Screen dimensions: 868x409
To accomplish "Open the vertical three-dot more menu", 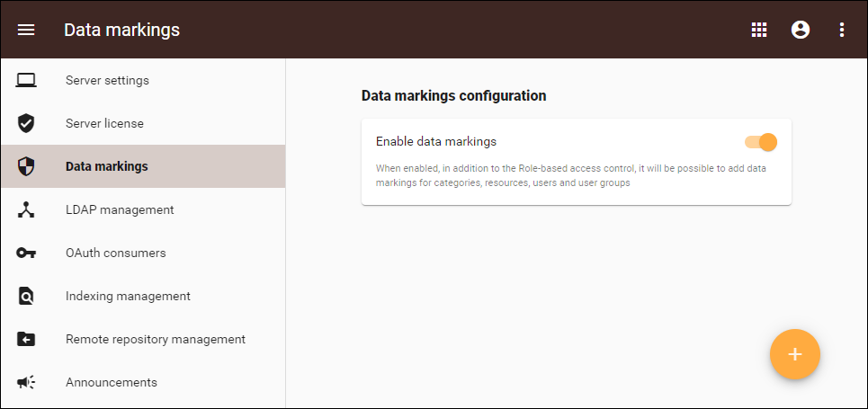I will 842,30.
